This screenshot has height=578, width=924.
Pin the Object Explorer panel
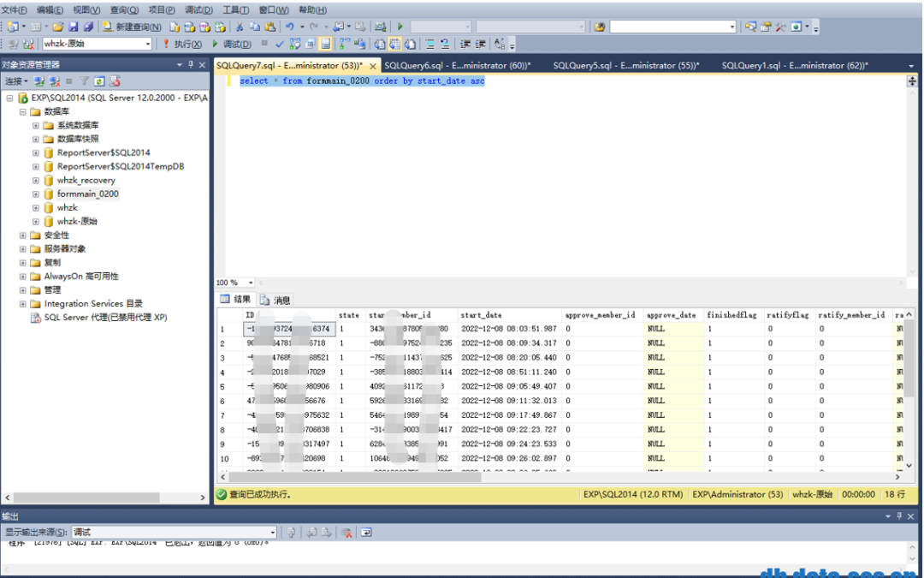tap(190, 64)
